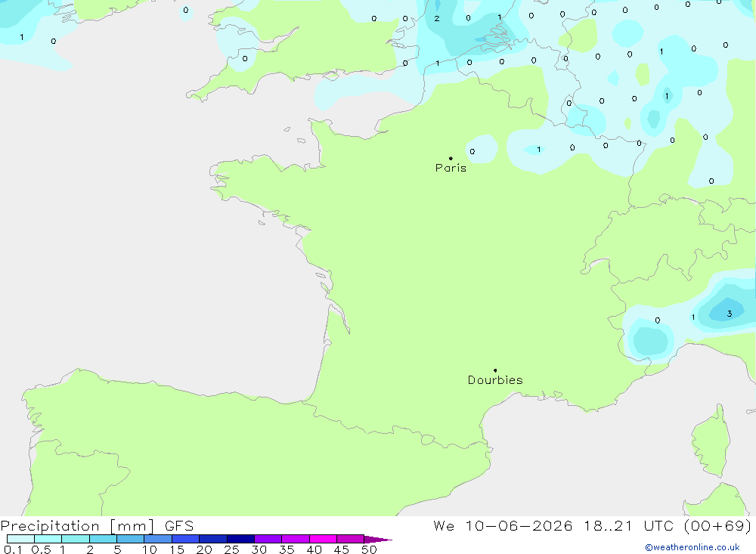Click the legend value label '25'

pyautogui.click(x=231, y=549)
